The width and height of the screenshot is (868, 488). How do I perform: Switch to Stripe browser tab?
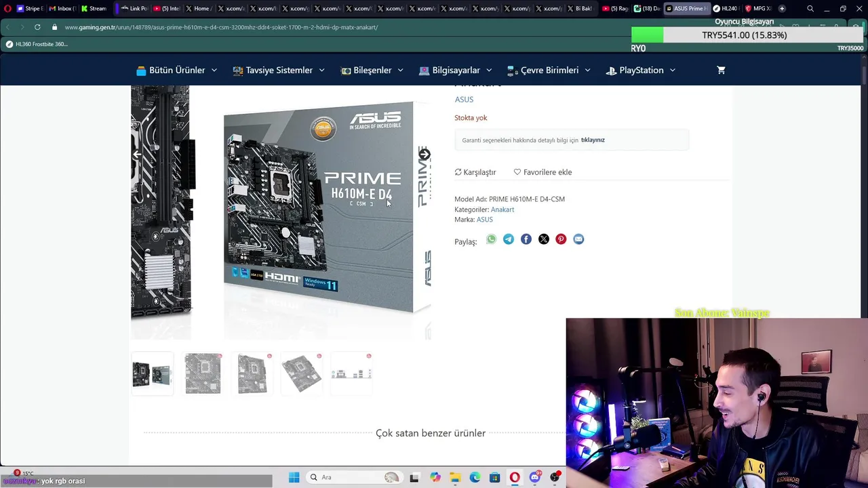30,9
